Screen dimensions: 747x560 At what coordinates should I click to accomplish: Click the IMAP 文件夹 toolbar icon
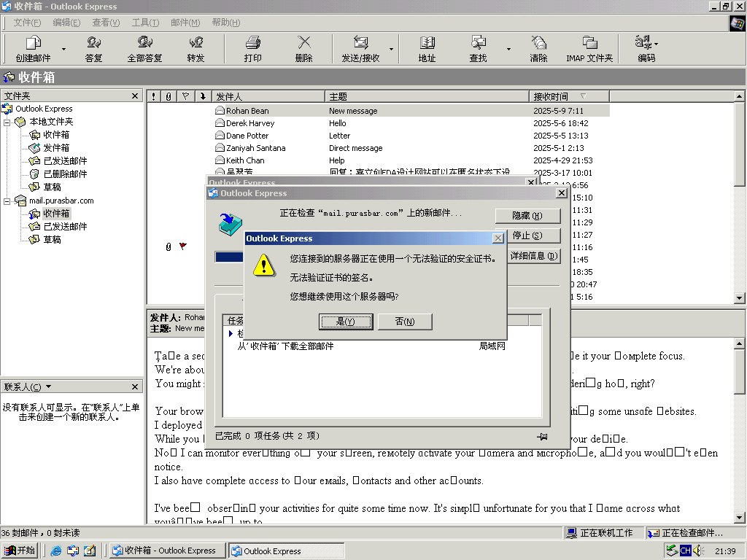pos(589,49)
